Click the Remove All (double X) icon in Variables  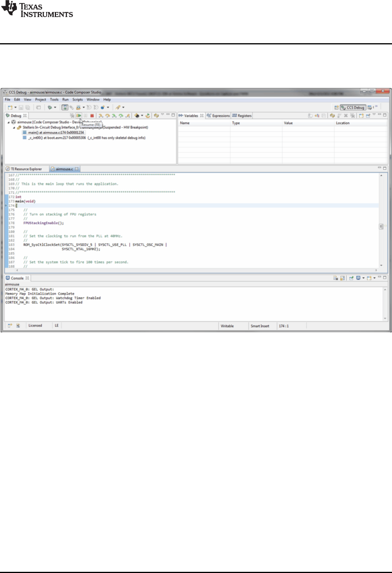pos(352,116)
